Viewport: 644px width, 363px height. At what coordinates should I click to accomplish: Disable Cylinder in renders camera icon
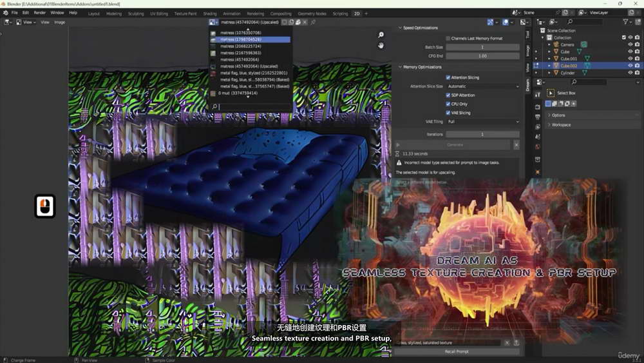point(637,72)
